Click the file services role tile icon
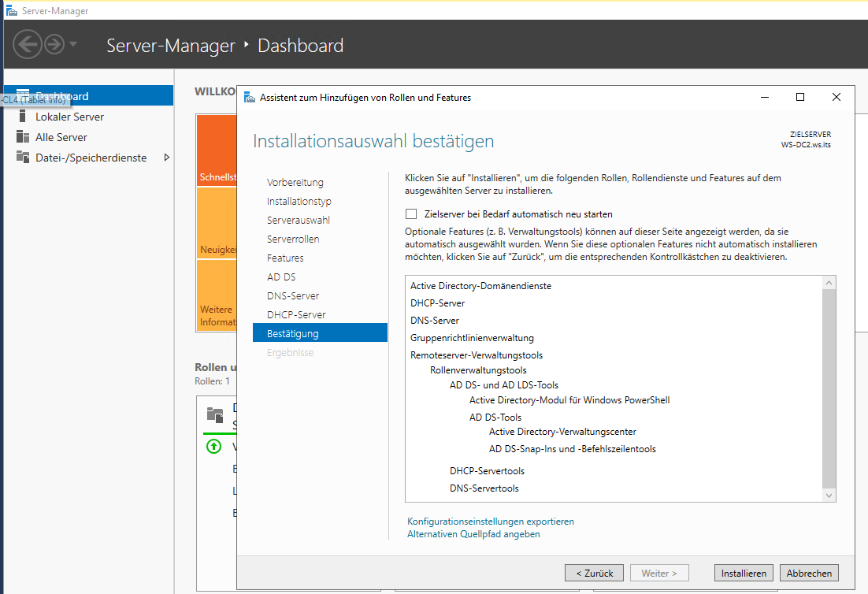Viewport: 868px width, 594px height. coord(215,414)
